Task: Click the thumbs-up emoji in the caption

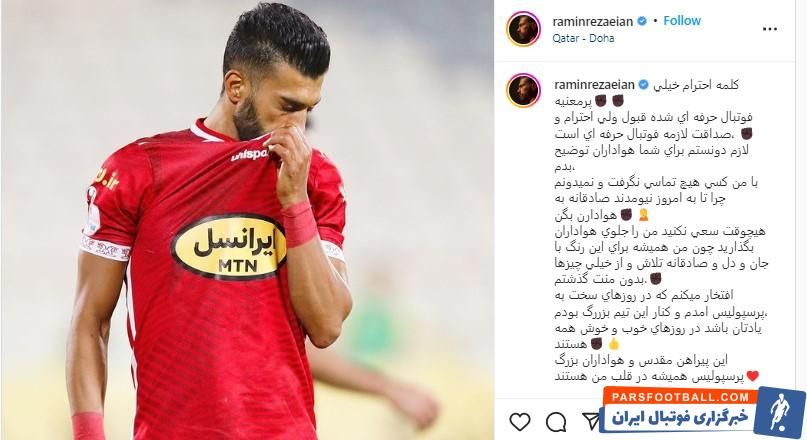Action: click(x=613, y=344)
